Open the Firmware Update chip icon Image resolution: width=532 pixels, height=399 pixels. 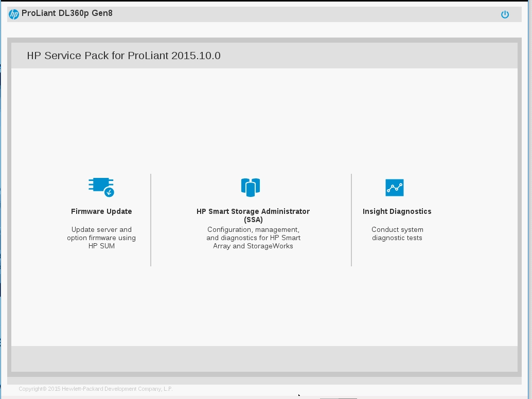101,187
